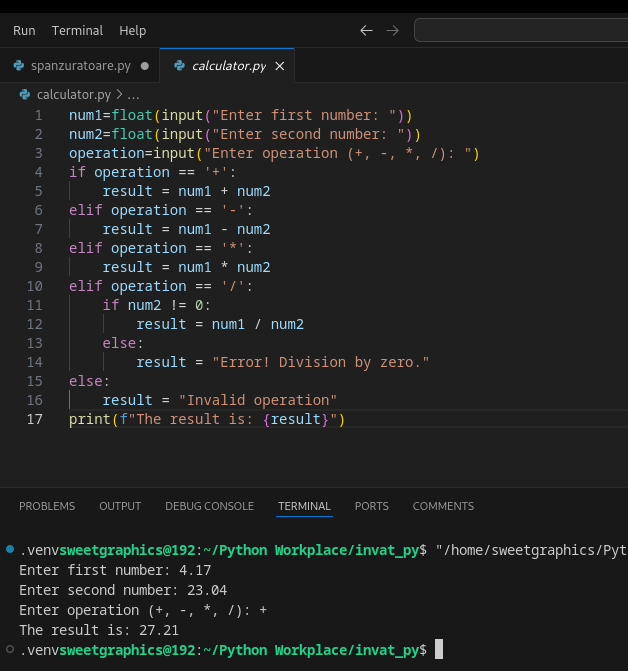The image size is (628, 671).
Task: Open the COMMENTS panel tab
Action: click(x=443, y=506)
